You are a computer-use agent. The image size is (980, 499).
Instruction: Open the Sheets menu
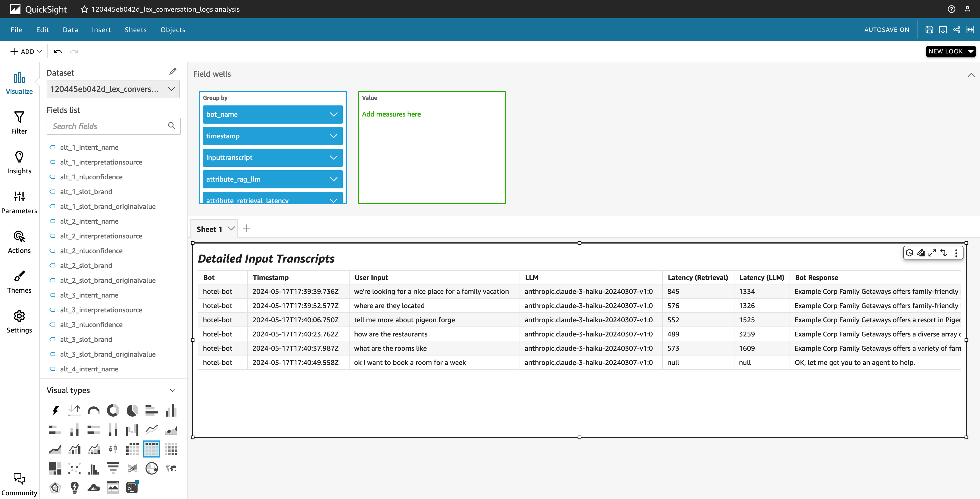pyautogui.click(x=136, y=30)
